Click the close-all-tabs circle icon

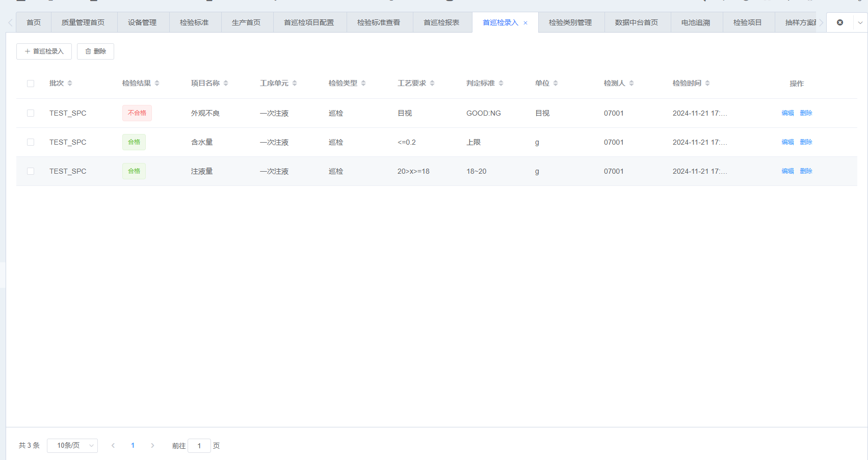tap(840, 22)
